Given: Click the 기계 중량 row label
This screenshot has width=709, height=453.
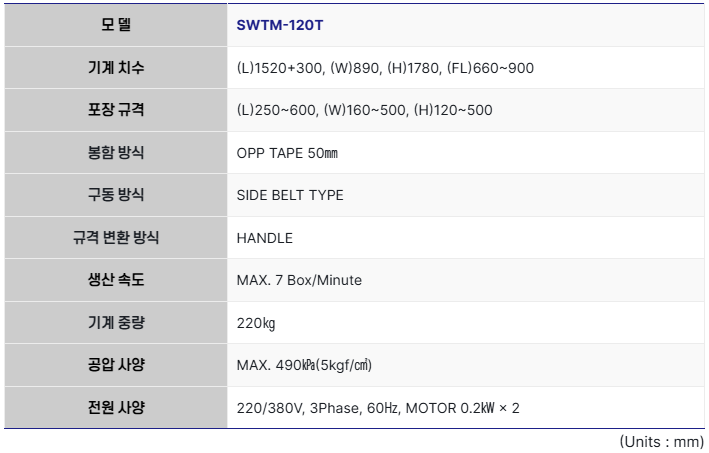Looking at the screenshot, I should point(116,323).
